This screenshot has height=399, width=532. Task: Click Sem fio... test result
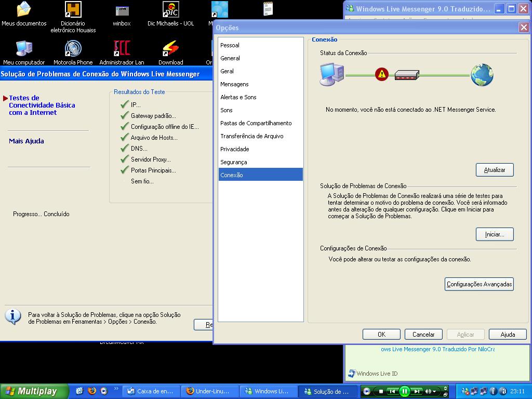coord(142,181)
